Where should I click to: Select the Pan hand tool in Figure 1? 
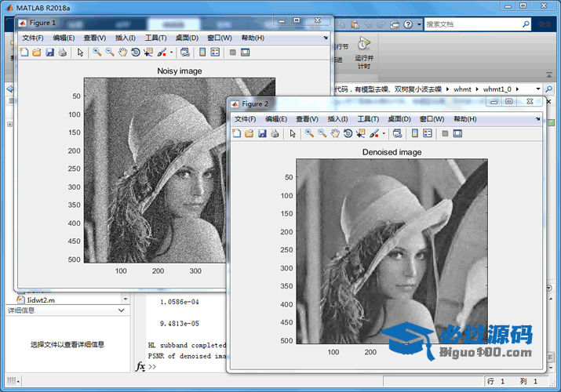pos(122,53)
